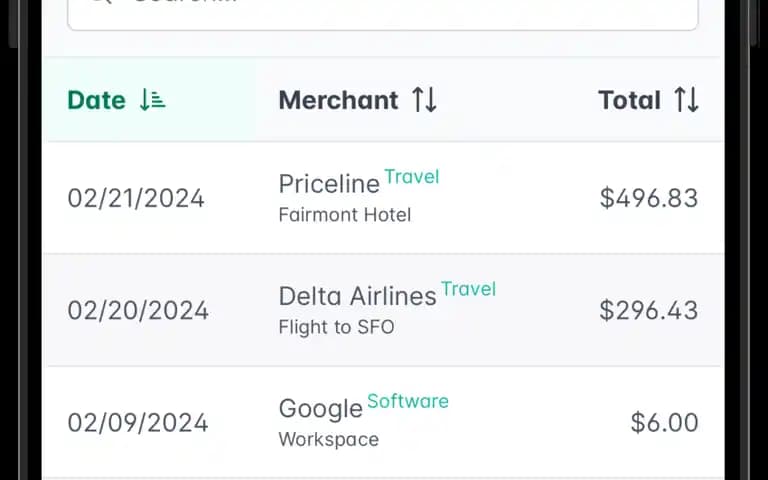Select the Travel tag next to Delta Airlines
The width and height of the screenshot is (768, 480).
469,288
